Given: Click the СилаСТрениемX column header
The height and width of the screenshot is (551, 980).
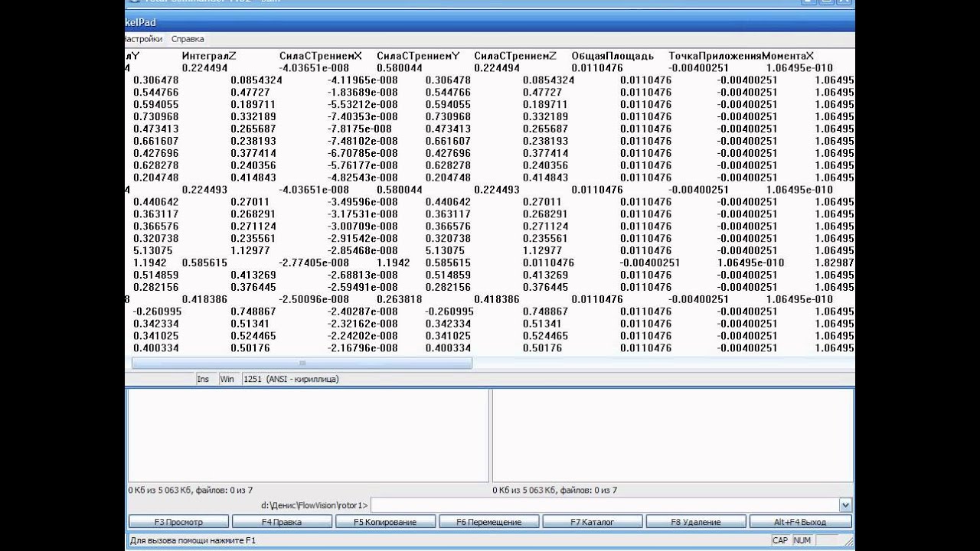Looking at the screenshot, I should pyautogui.click(x=321, y=56).
